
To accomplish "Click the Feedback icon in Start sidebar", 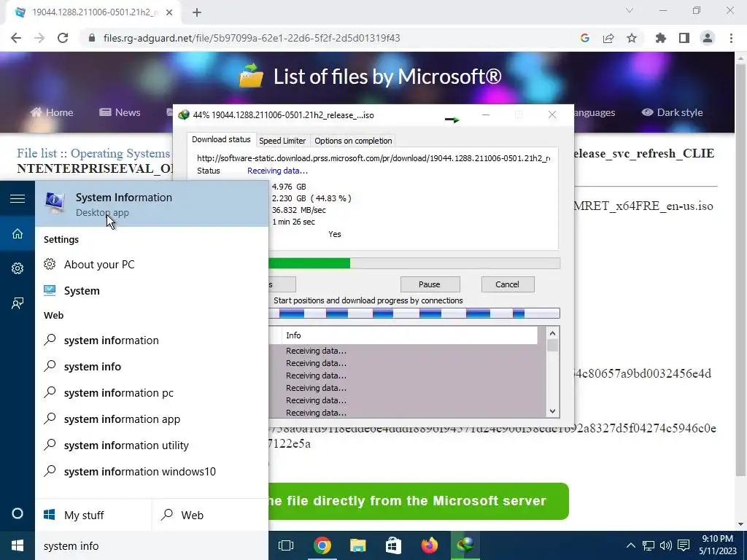I will [x=18, y=303].
